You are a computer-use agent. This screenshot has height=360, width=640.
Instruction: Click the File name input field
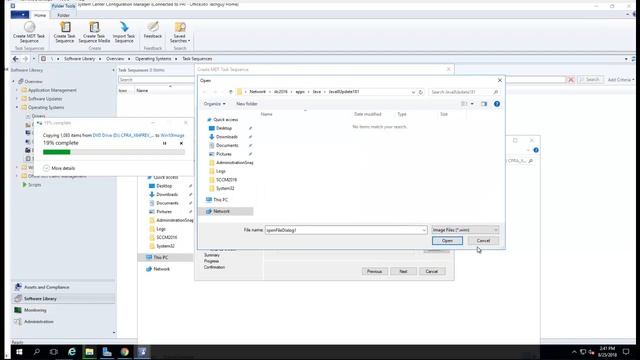click(x=346, y=230)
